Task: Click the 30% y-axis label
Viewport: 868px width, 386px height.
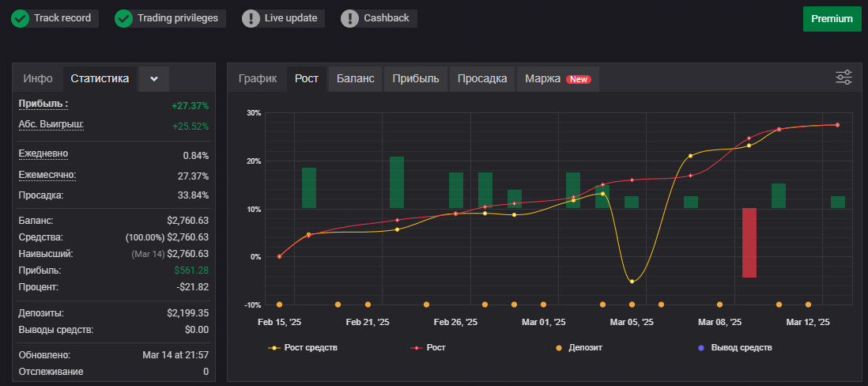Action: point(254,113)
